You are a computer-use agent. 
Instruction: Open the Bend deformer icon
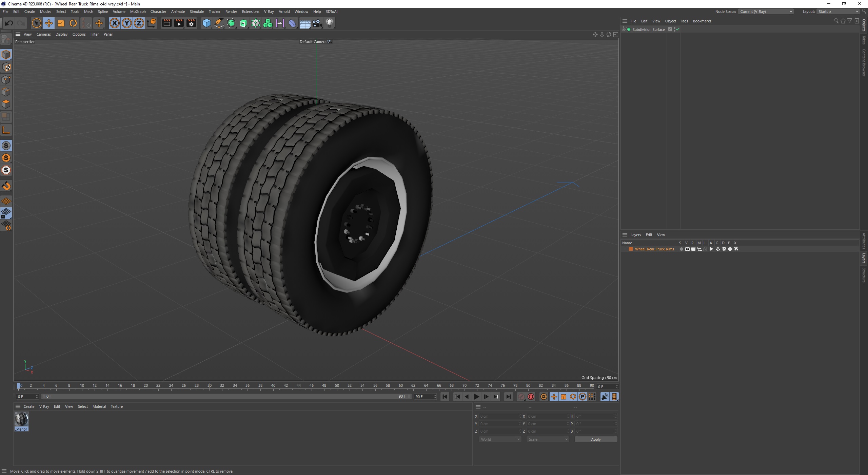point(292,23)
